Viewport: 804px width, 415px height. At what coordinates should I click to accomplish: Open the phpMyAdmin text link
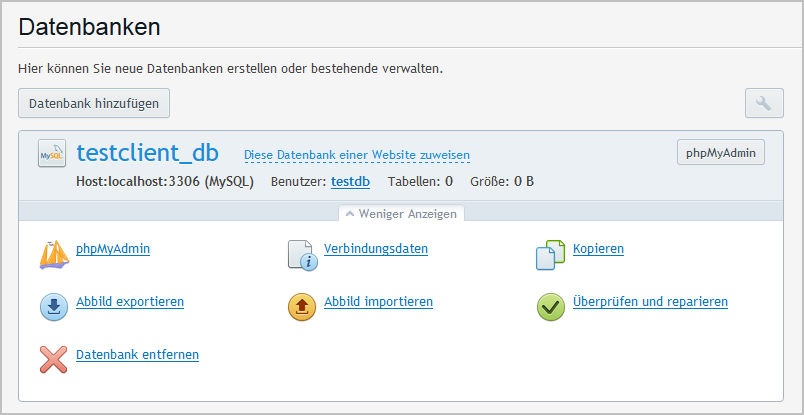pyautogui.click(x=113, y=249)
